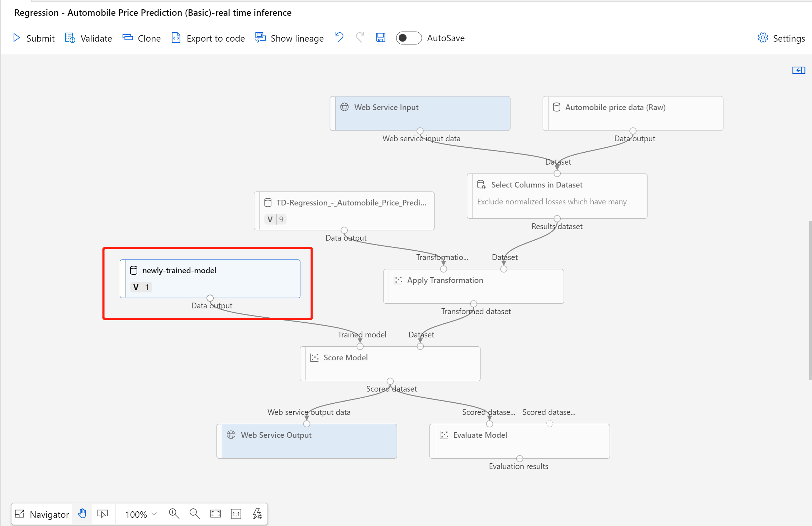This screenshot has width=812, height=526.
Task: Click the Save pipeline icon
Action: (x=381, y=38)
